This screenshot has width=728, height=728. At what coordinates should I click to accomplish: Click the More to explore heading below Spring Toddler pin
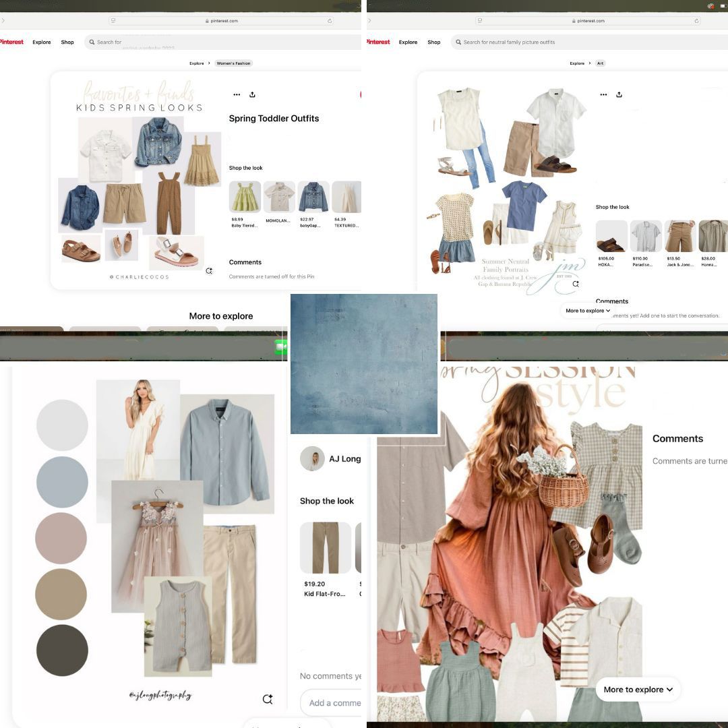pyautogui.click(x=221, y=316)
